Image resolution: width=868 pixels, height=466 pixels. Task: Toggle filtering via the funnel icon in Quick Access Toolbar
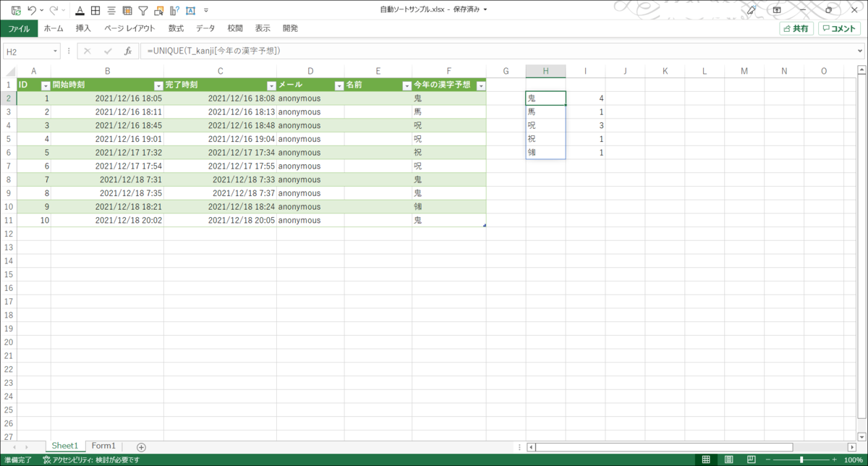click(143, 10)
